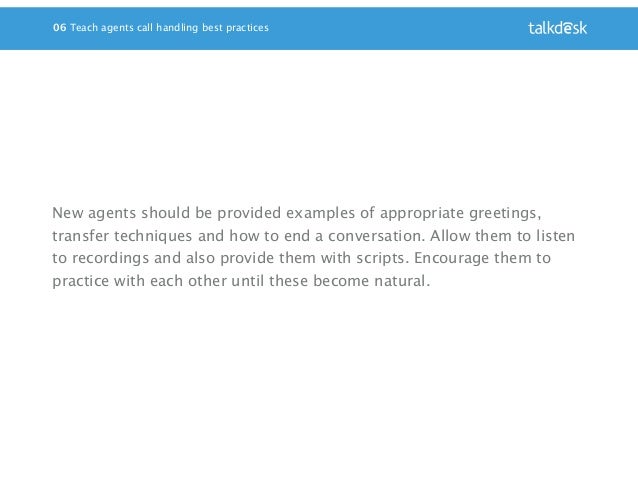
Task: Click the talkdesk logo in the header
Action: 557,28
